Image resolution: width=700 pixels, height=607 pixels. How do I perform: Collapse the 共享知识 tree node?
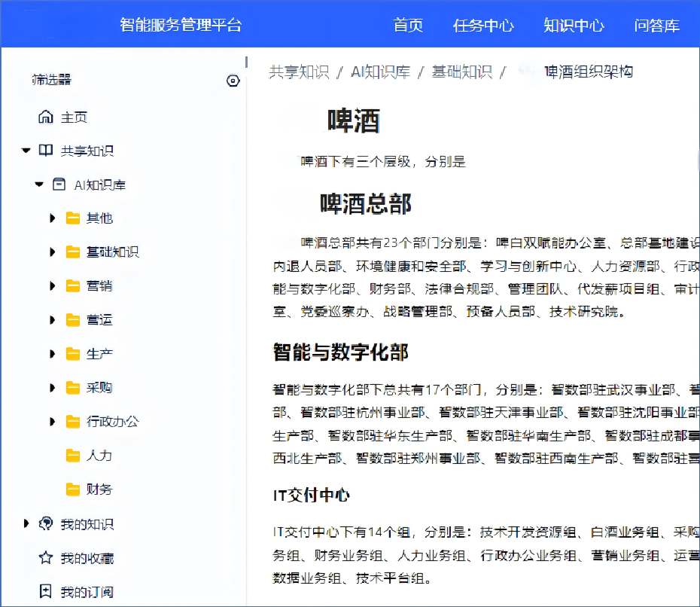point(26,151)
